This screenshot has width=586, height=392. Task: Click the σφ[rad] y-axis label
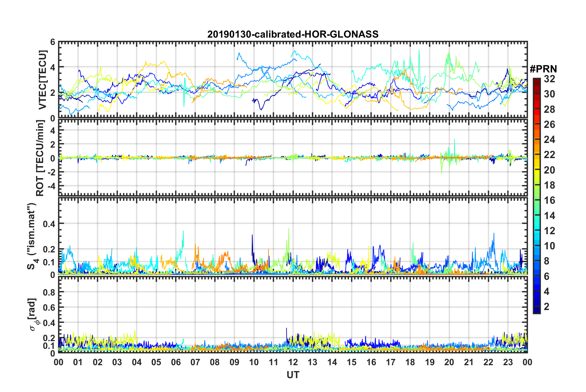point(33,314)
